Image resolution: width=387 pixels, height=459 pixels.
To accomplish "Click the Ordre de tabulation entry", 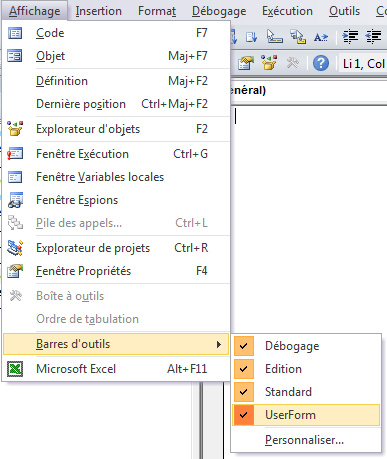I will [116, 319].
